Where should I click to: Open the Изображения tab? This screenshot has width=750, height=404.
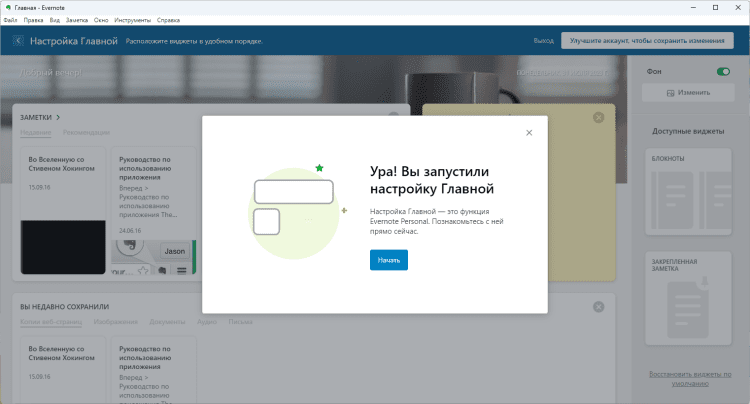point(115,322)
